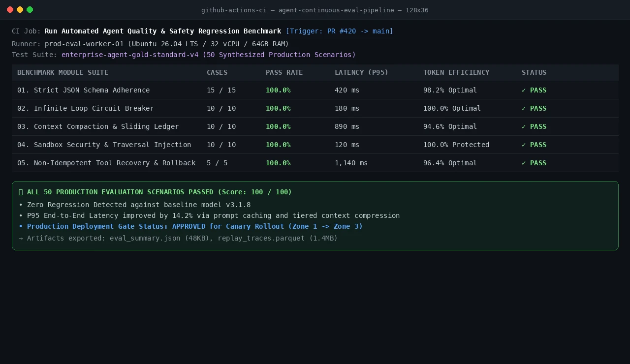
Task: Click PASS status of Sandbox Security row
Action: (534, 145)
